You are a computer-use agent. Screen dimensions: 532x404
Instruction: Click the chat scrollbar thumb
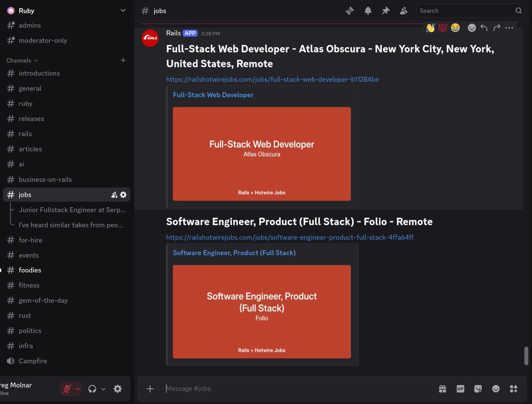pyautogui.click(x=526, y=356)
